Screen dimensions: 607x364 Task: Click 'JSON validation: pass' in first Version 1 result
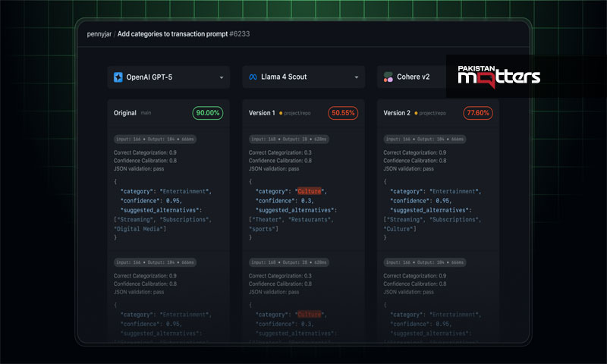[x=274, y=168]
